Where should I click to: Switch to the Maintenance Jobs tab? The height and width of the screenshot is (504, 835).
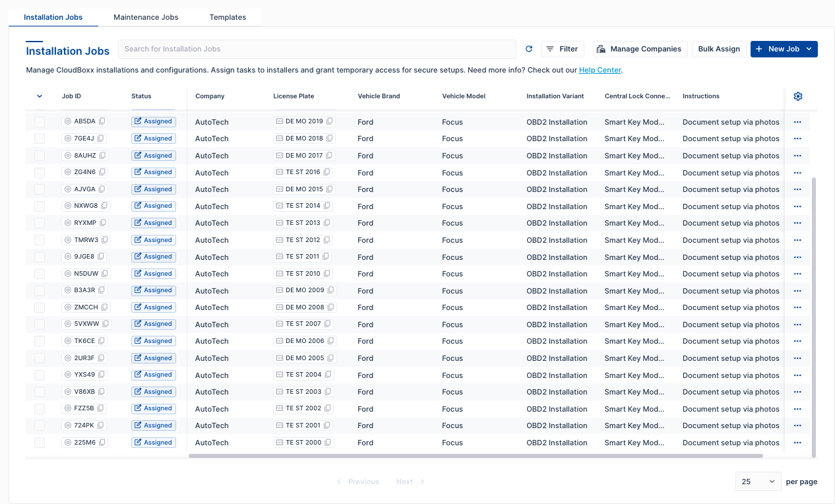(146, 17)
